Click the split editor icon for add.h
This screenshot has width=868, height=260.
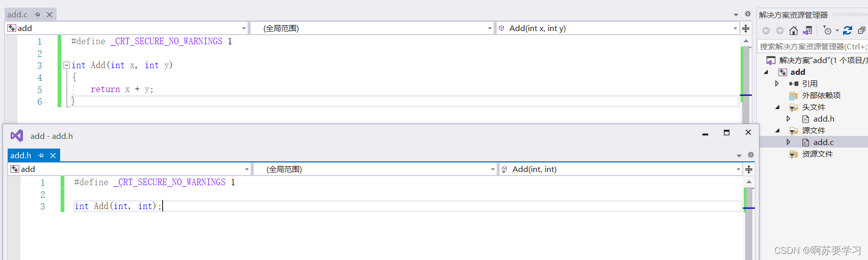point(749,169)
